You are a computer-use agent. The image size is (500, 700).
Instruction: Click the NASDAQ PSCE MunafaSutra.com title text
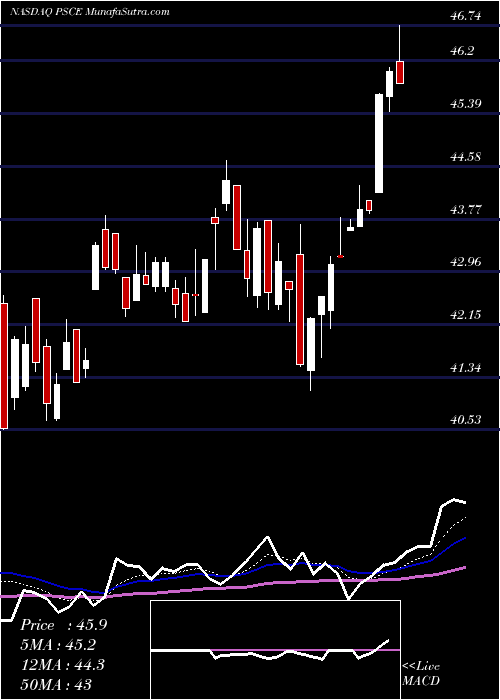pyautogui.click(x=90, y=12)
